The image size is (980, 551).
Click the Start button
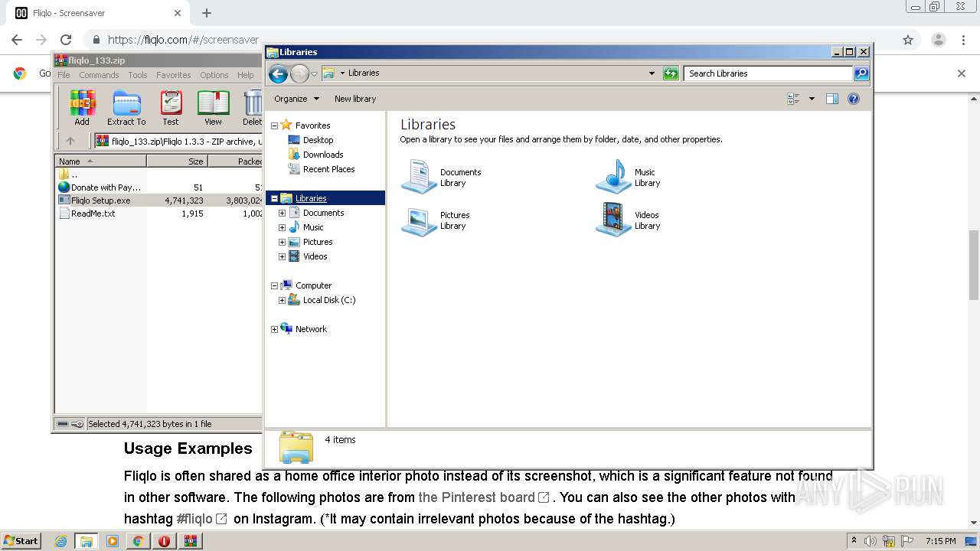click(x=21, y=541)
